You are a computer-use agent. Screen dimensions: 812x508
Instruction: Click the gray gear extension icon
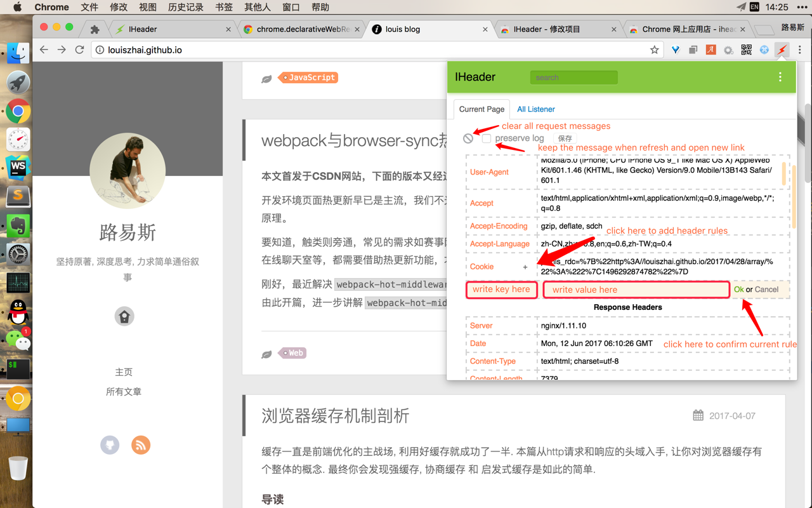point(728,50)
